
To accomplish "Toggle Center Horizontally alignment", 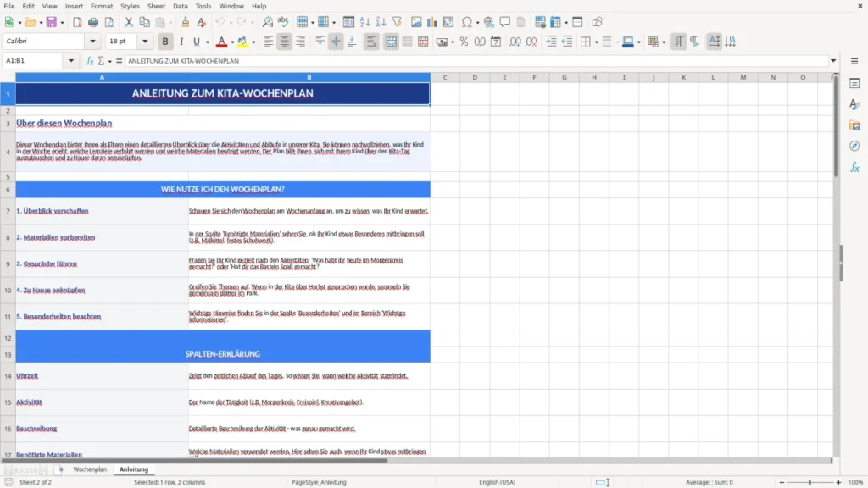I will point(285,42).
